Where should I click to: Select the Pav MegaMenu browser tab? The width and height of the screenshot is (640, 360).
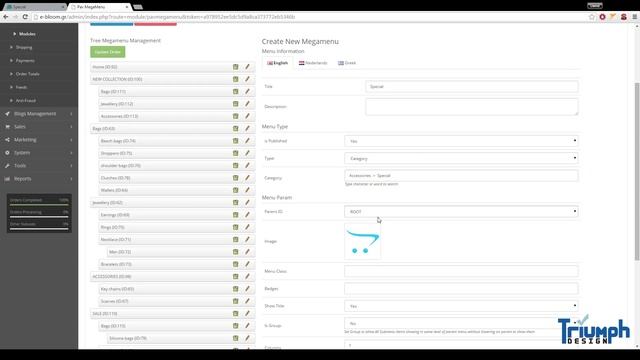[x=98, y=7]
